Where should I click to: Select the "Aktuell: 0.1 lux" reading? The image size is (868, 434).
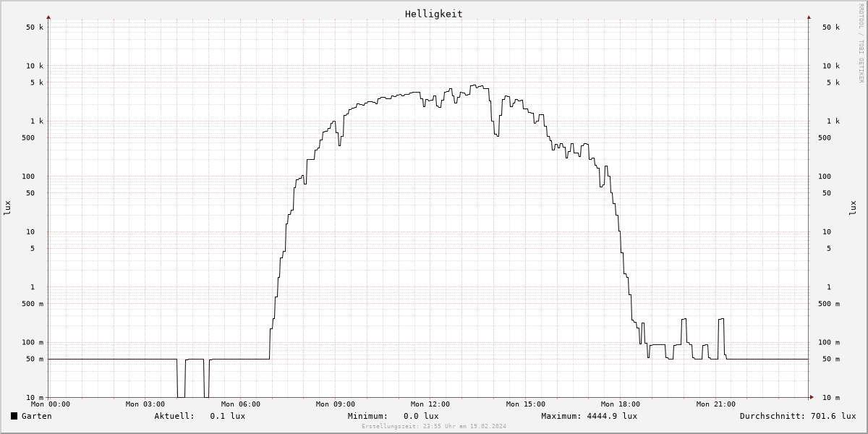[x=200, y=416]
